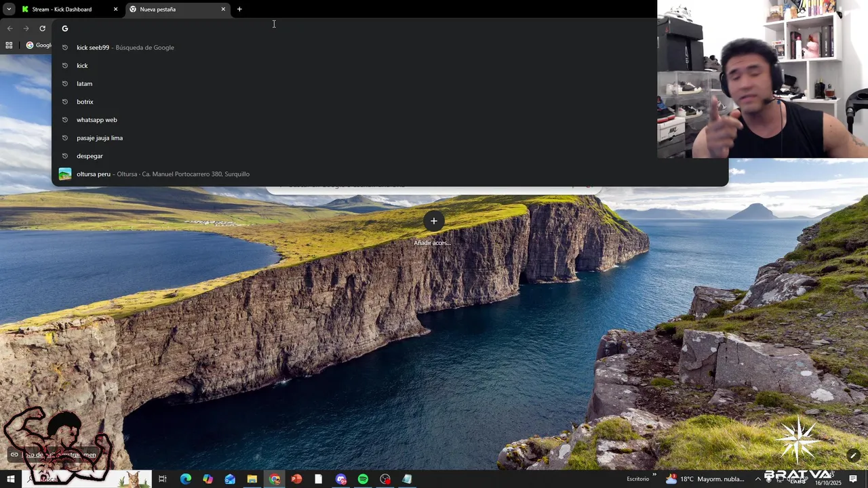Open the purple chat app with notification badge

[341, 479]
